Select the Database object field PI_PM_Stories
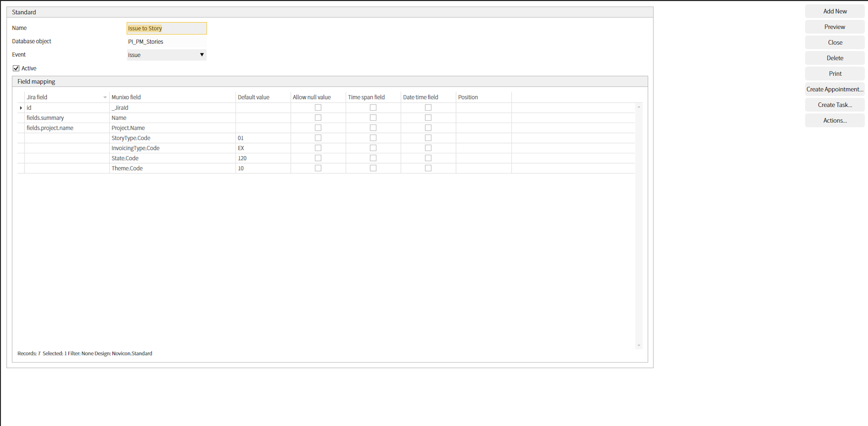 click(x=167, y=42)
